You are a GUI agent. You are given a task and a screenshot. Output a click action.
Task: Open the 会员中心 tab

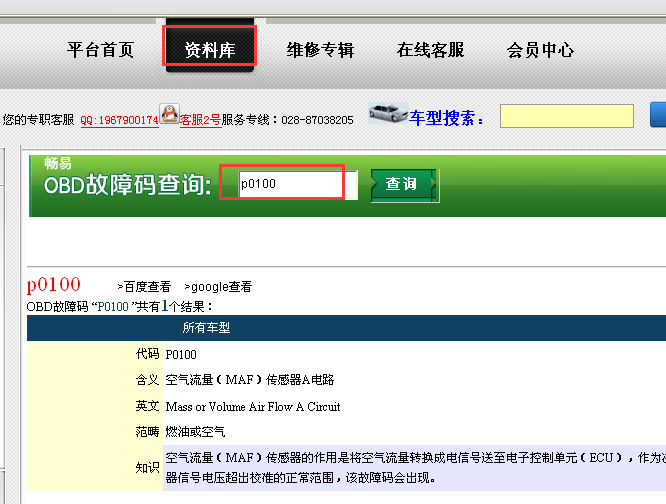540,50
